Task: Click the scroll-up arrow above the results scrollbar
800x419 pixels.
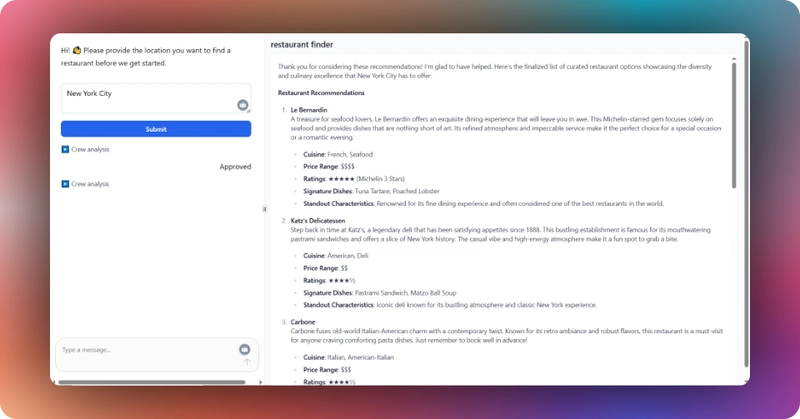Action: [734, 59]
